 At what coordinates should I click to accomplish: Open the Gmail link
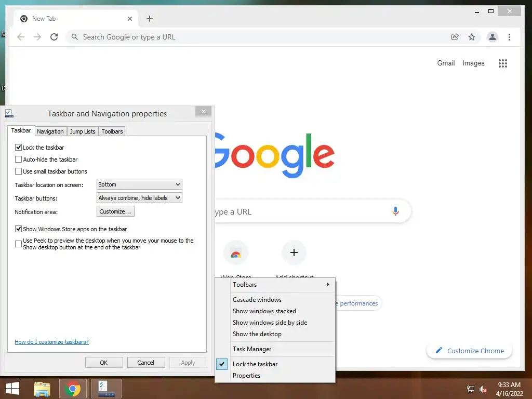[x=446, y=63]
